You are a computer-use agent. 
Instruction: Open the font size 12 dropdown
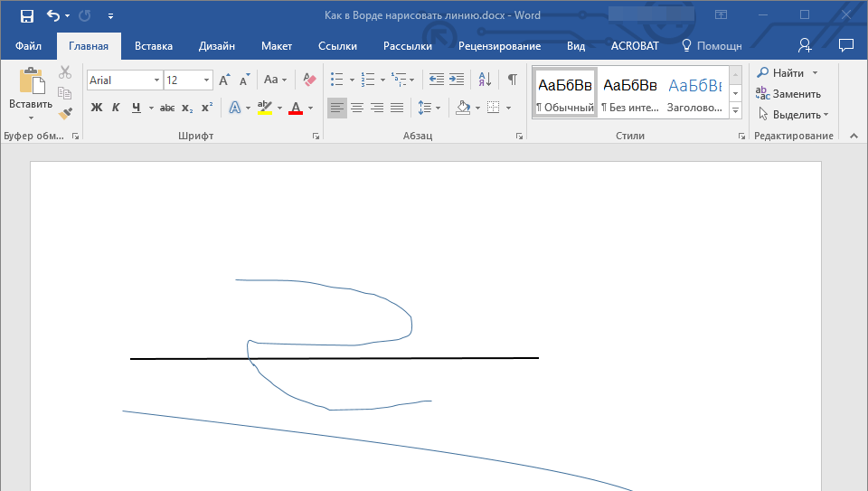207,80
